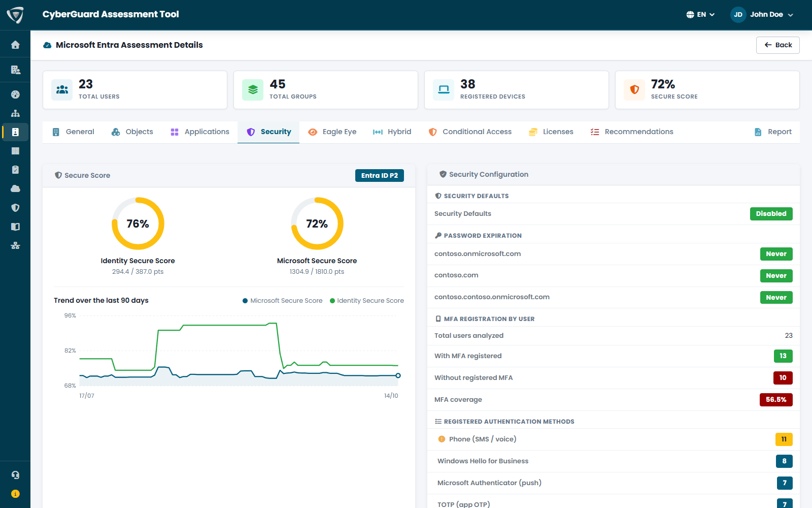Click the 76% Identity Secure Score gauge
Screen dimensions: 812x508
pos(138,224)
